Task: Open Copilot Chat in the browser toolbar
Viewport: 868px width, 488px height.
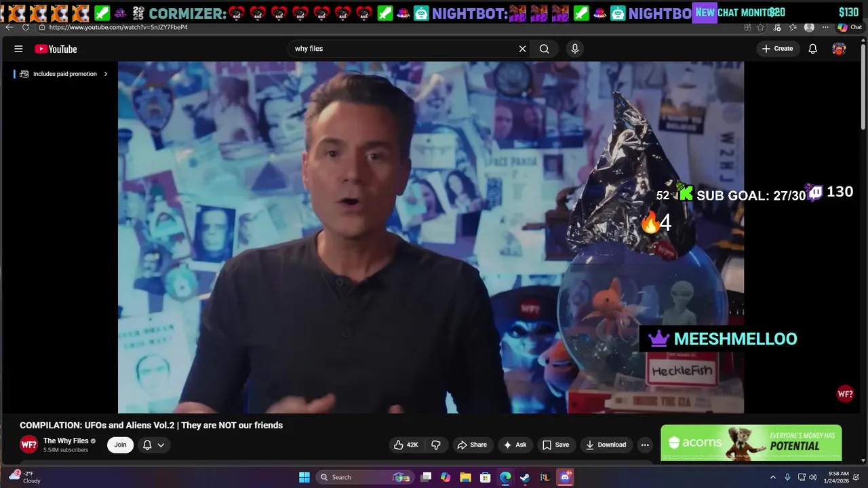Action: pyautogui.click(x=850, y=27)
